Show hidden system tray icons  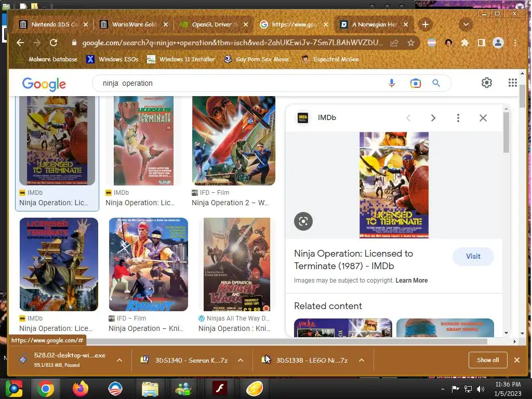coord(443,389)
